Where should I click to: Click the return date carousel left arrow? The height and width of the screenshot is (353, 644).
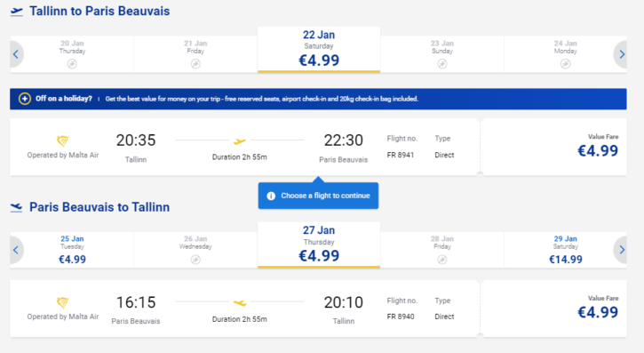pyautogui.click(x=16, y=250)
